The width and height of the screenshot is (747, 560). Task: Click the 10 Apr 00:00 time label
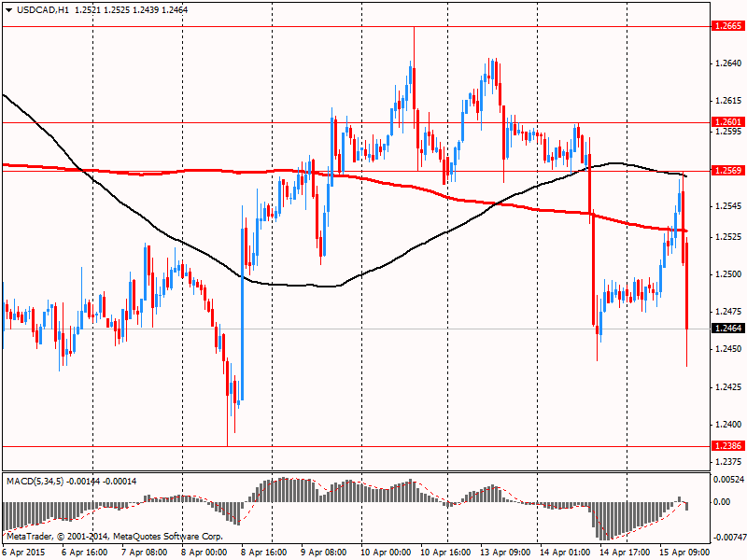(x=386, y=553)
